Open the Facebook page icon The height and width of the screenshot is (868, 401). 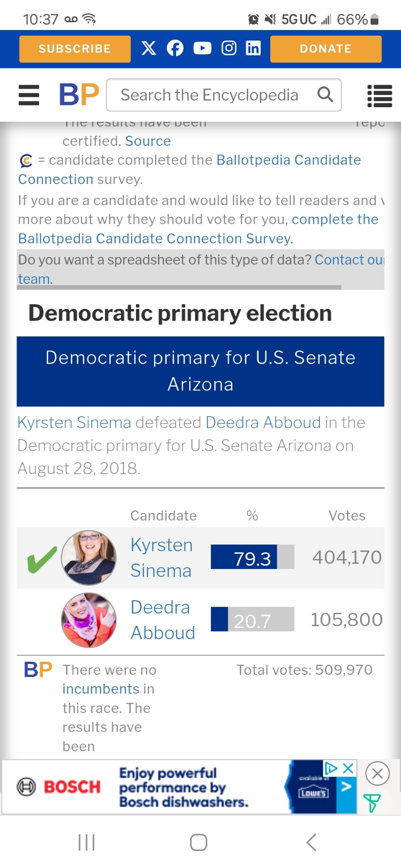coord(175,48)
